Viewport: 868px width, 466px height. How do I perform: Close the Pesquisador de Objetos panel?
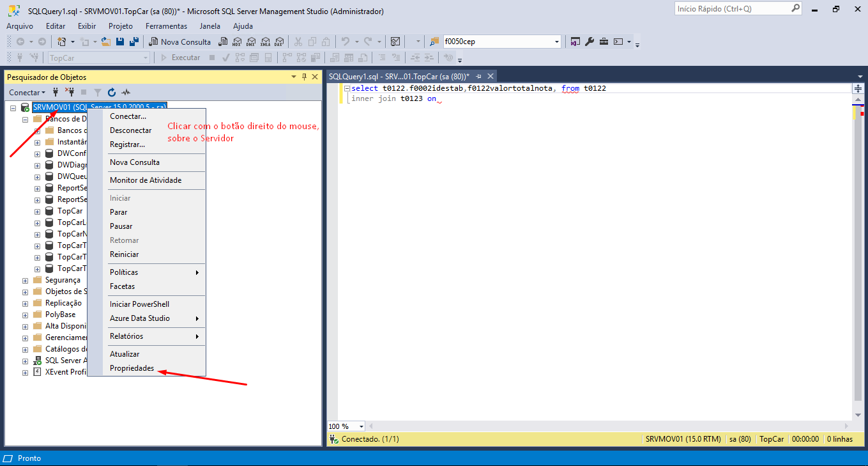314,77
